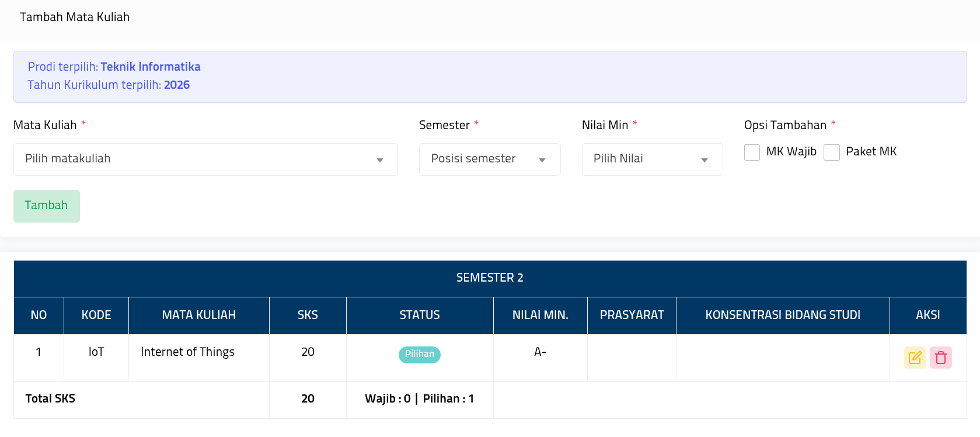Image resolution: width=980 pixels, height=437 pixels.
Task: Open the Pilih matakuliah dropdown
Action: pyautogui.click(x=205, y=159)
